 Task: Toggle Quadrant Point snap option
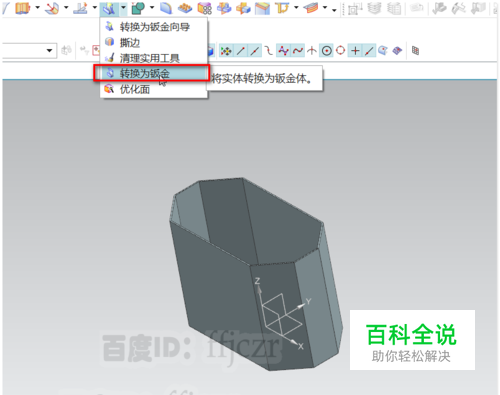340,51
